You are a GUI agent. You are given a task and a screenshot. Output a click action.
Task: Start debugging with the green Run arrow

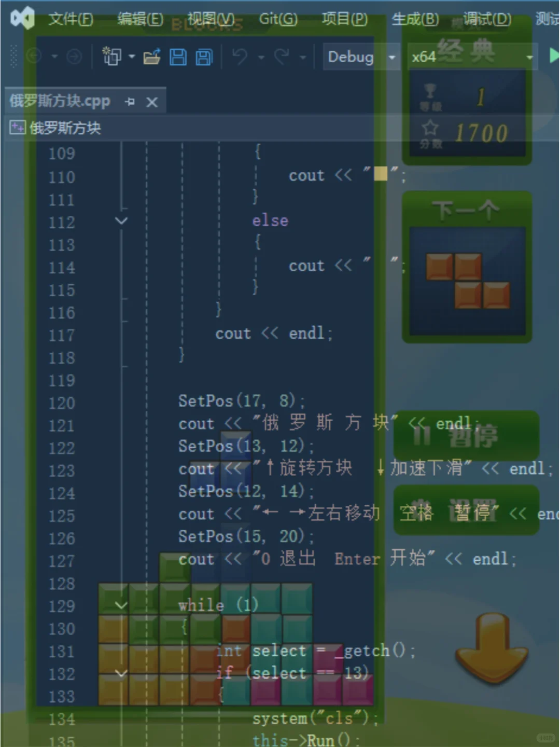554,56
